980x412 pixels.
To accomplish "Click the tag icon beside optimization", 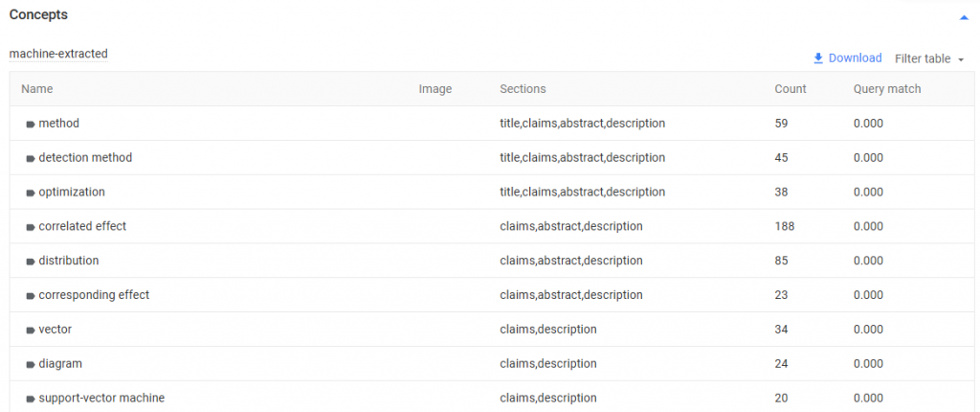I will click(31, 193).
